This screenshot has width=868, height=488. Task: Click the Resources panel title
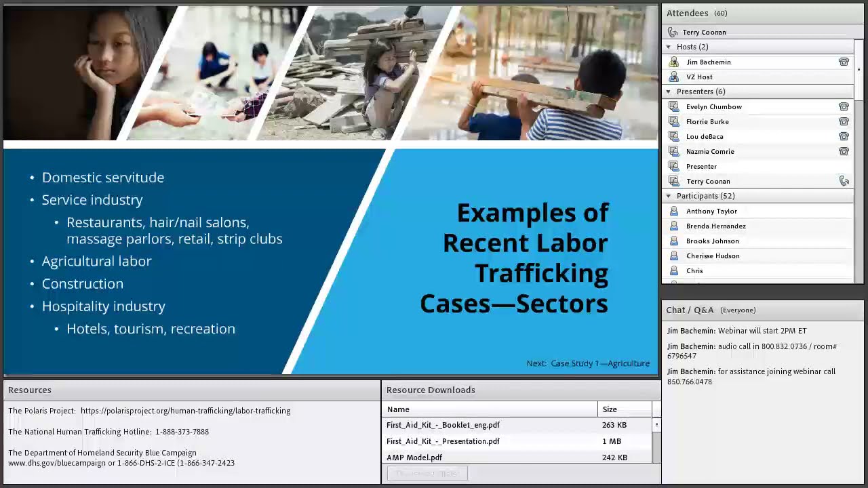(x=30, y=390)
